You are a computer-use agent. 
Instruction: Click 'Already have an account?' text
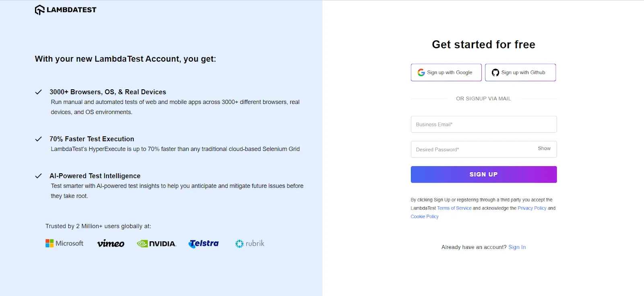(x=474, y=247)
